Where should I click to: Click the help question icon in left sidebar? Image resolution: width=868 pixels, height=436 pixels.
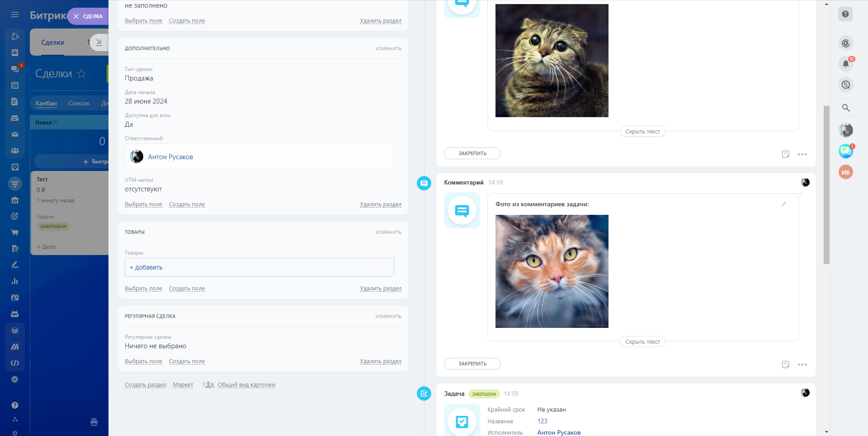tap(15, 405)
